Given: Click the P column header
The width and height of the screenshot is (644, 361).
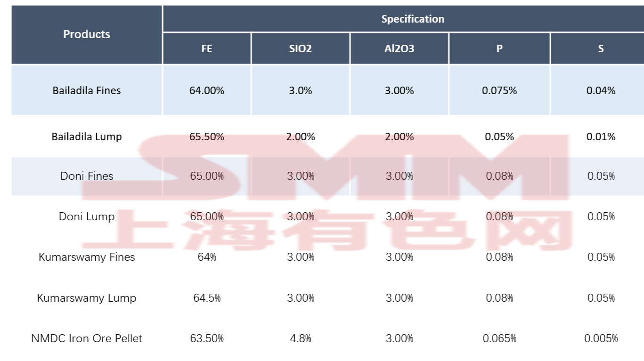Looking at the screenshot, I should 499,48.
